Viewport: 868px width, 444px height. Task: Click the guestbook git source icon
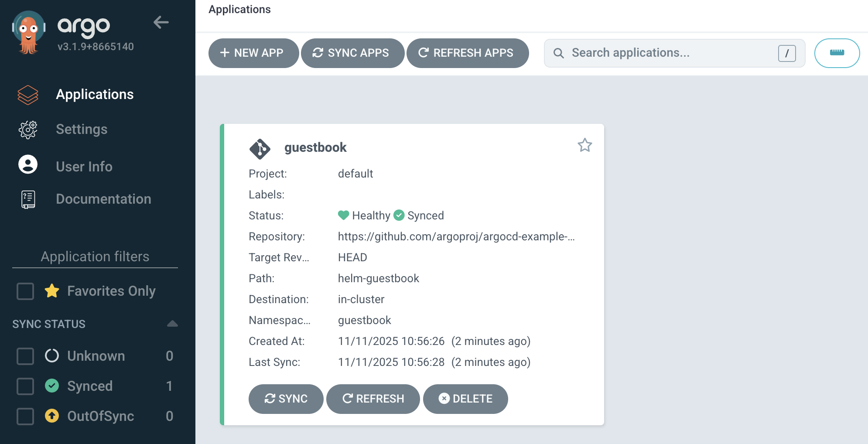click(x=260, y=149)
